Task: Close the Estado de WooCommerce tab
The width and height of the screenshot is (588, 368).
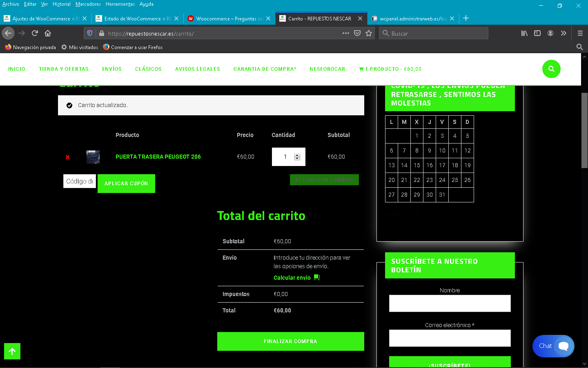Action: tap(176, 18)
